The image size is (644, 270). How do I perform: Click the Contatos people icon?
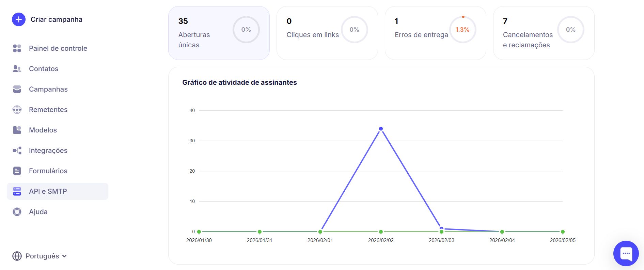(x=17, y=69)
